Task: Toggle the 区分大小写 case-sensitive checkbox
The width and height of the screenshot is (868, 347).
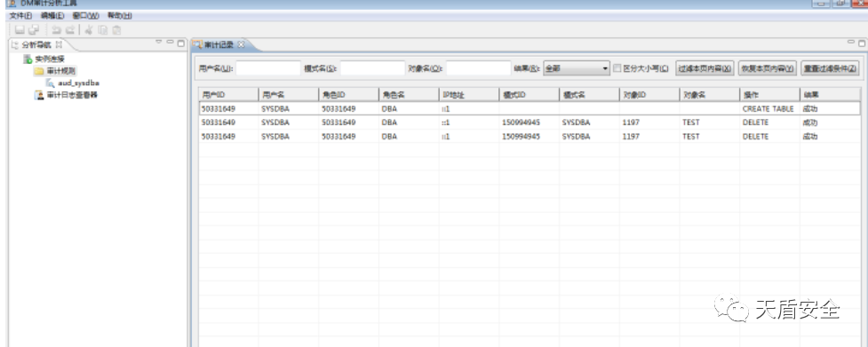Action: pyautogui.click(x=617, y=68)
